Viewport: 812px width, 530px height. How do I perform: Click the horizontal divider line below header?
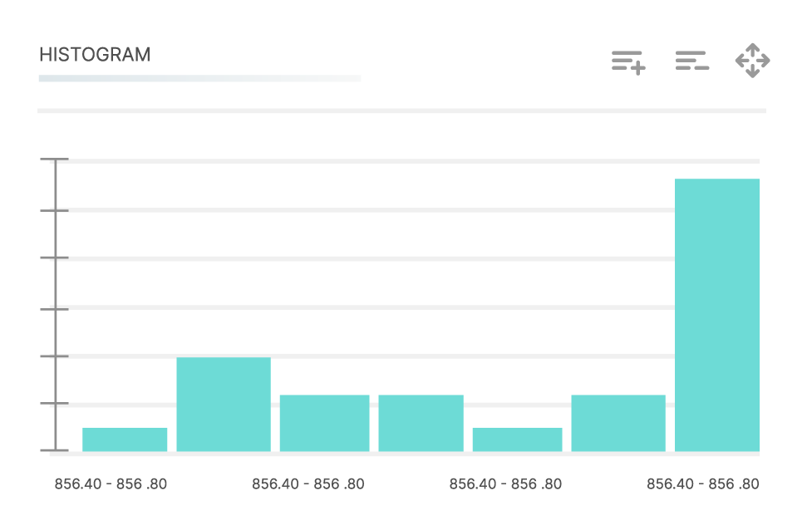point(402,110)
